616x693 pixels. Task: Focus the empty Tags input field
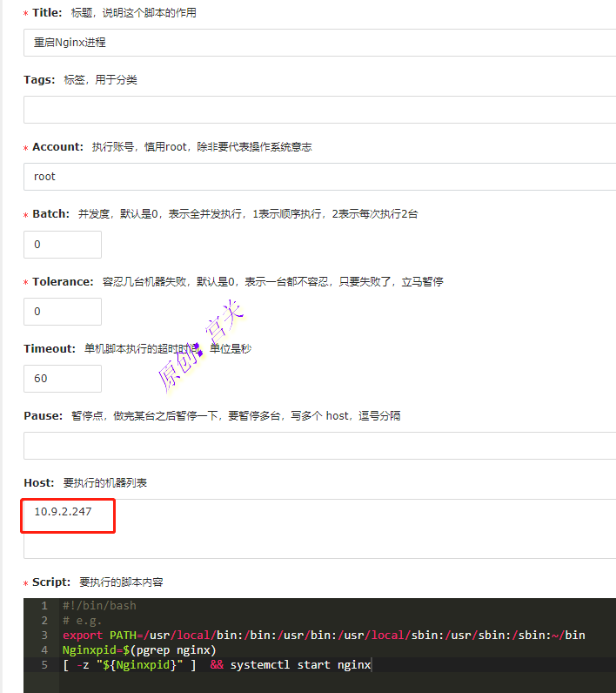point(313,109)
